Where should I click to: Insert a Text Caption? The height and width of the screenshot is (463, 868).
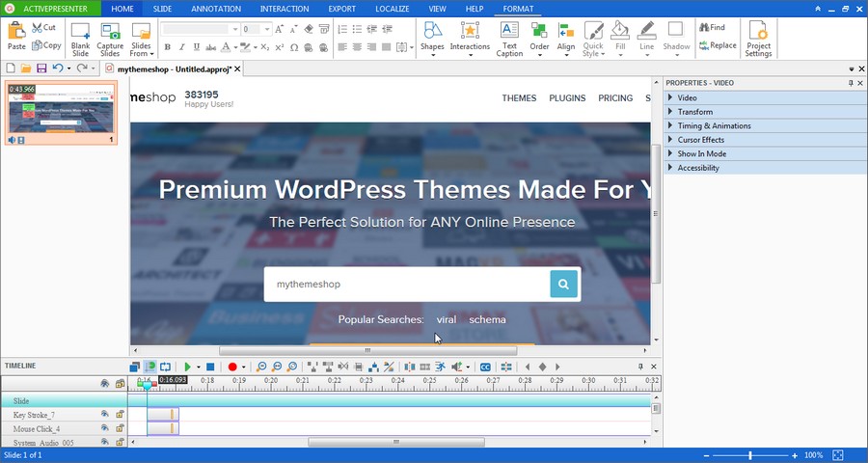509,39
